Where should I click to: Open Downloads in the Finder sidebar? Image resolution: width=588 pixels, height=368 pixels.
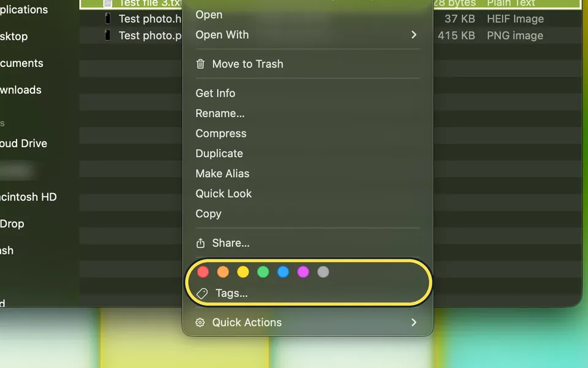[x=21, y=90]
